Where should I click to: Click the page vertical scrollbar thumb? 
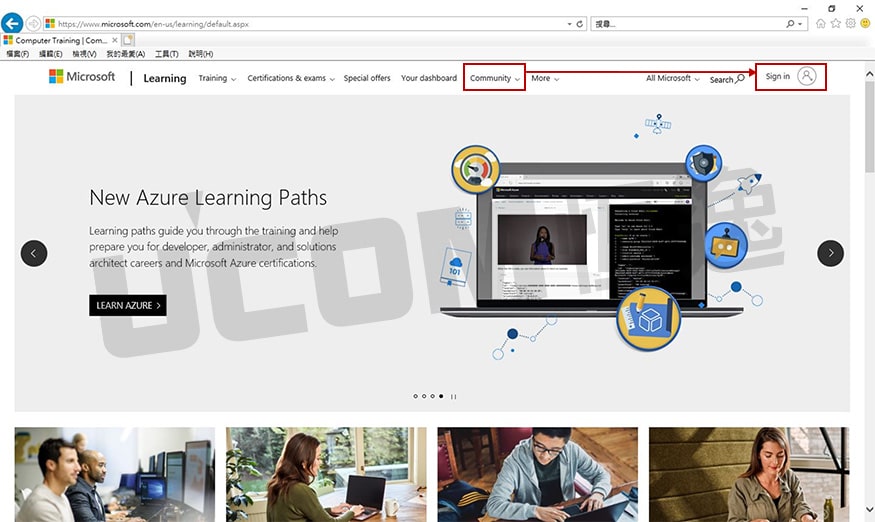[x=869, y=126]
